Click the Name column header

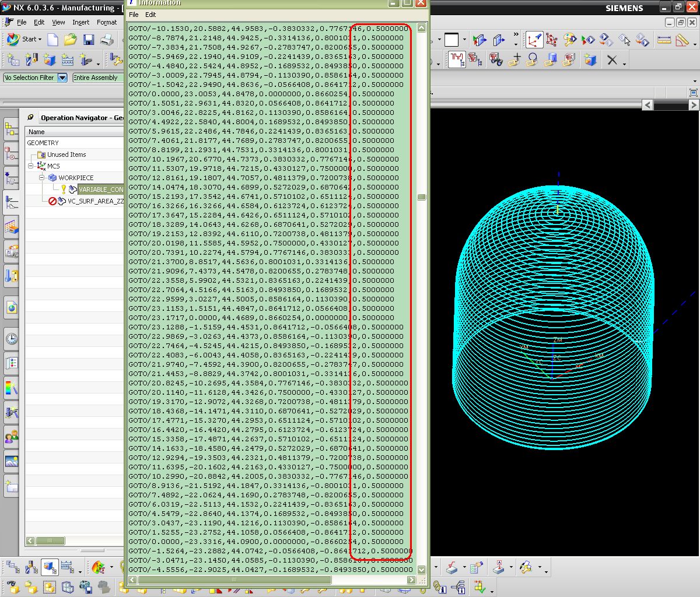click(37, 132)
